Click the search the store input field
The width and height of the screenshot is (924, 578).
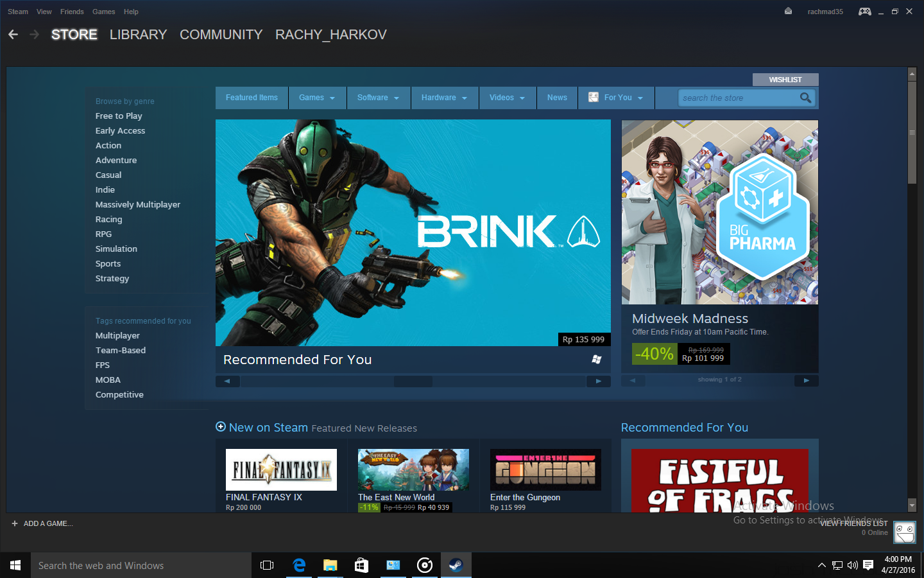[x=739, y=98]
